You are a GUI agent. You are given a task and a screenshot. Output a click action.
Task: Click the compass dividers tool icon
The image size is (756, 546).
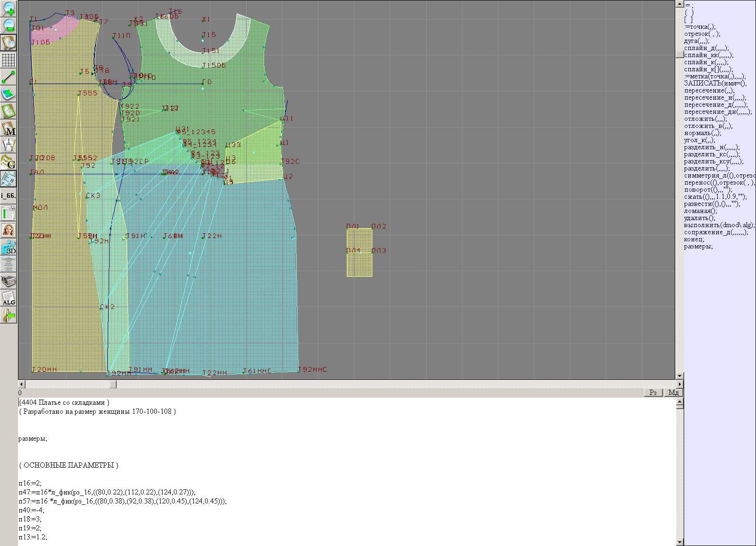click(x=9, y=145)
